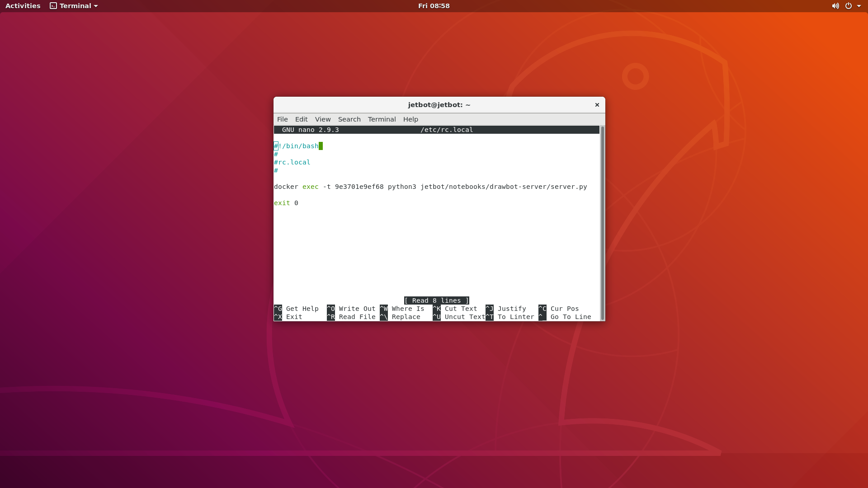
Task: Click the 'python3' word in command
Action: tap(402, 187)
